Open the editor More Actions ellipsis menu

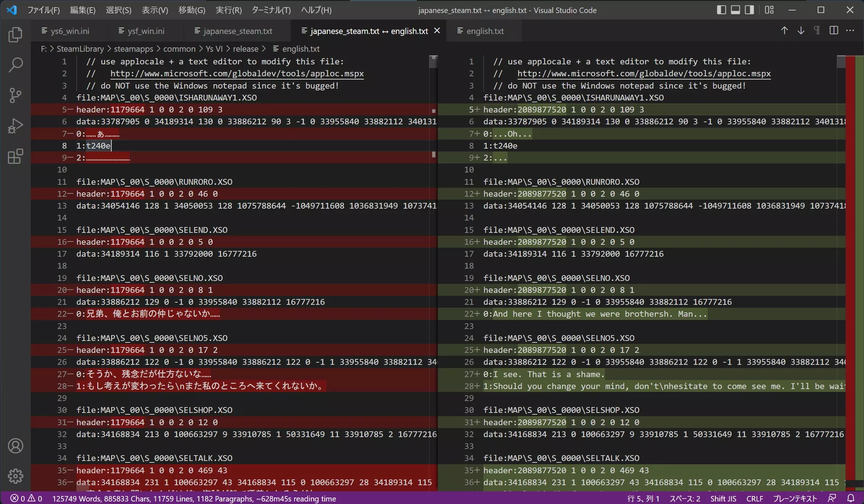[850, 31]
